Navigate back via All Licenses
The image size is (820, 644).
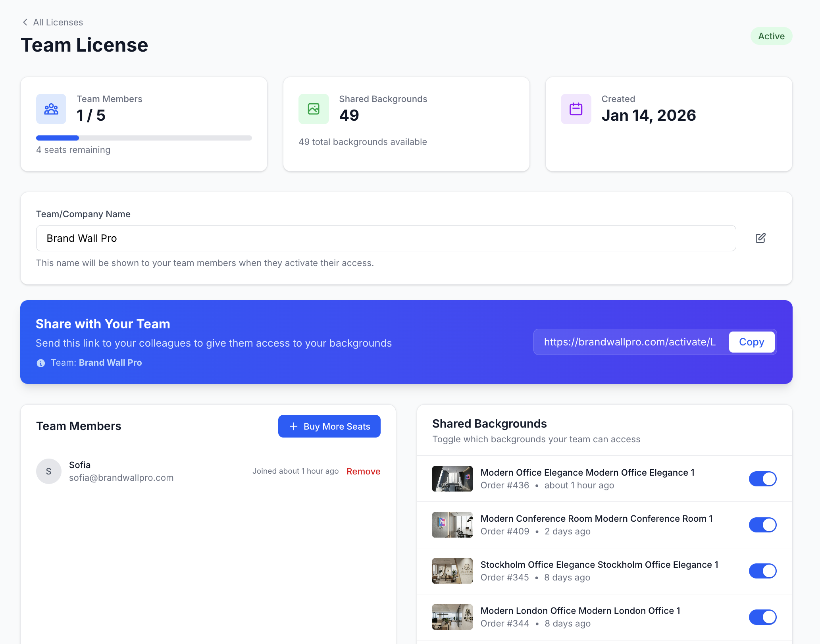[58, 22]
